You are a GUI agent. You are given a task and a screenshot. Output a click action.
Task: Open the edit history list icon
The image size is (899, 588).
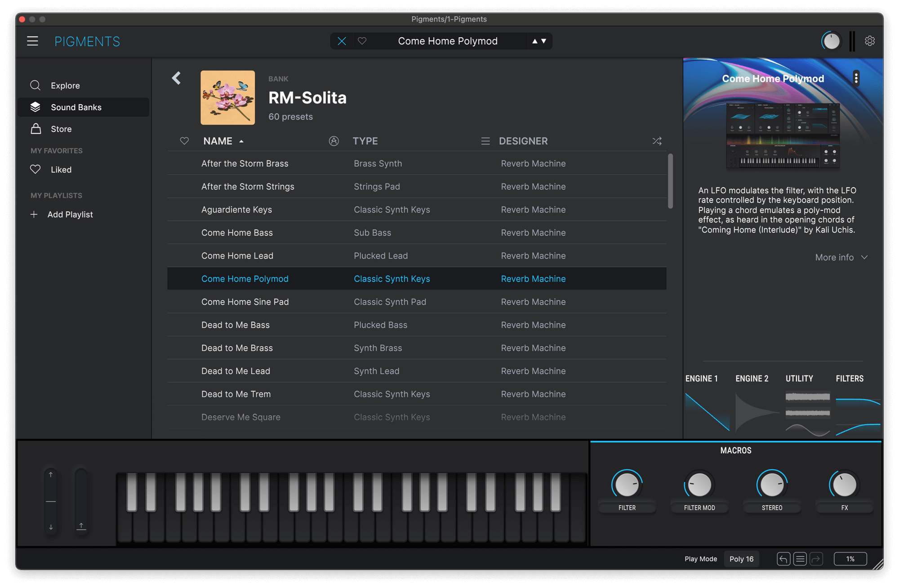pos(800,559)
